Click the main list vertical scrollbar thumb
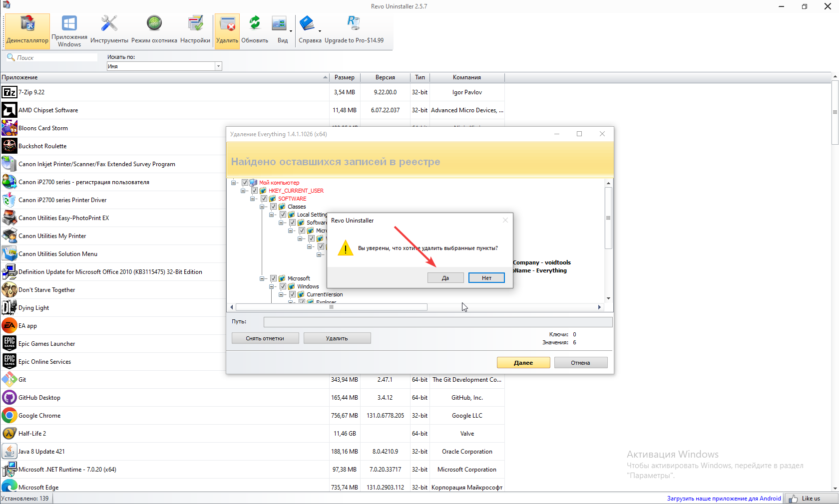This screenshot has height=504, width=839. coord(835,112)
